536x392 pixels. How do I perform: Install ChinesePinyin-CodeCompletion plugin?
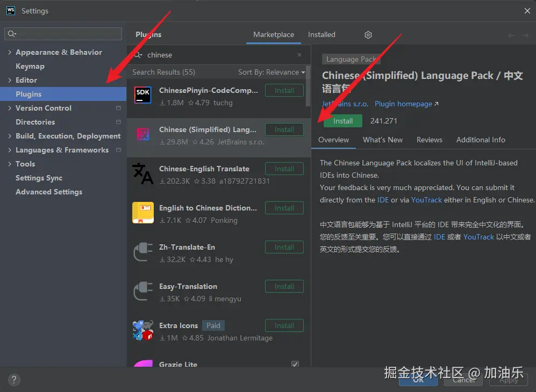(x=284, y=91)
